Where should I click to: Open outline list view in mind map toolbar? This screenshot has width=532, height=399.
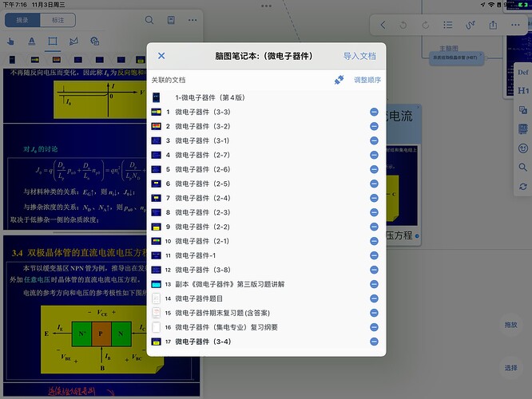coord(448,25)
